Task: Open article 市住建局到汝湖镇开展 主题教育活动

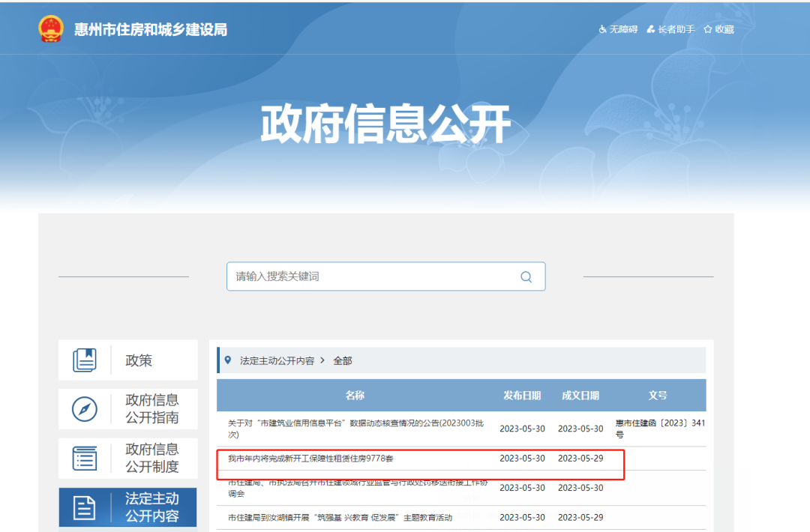Action: point(340,517)
